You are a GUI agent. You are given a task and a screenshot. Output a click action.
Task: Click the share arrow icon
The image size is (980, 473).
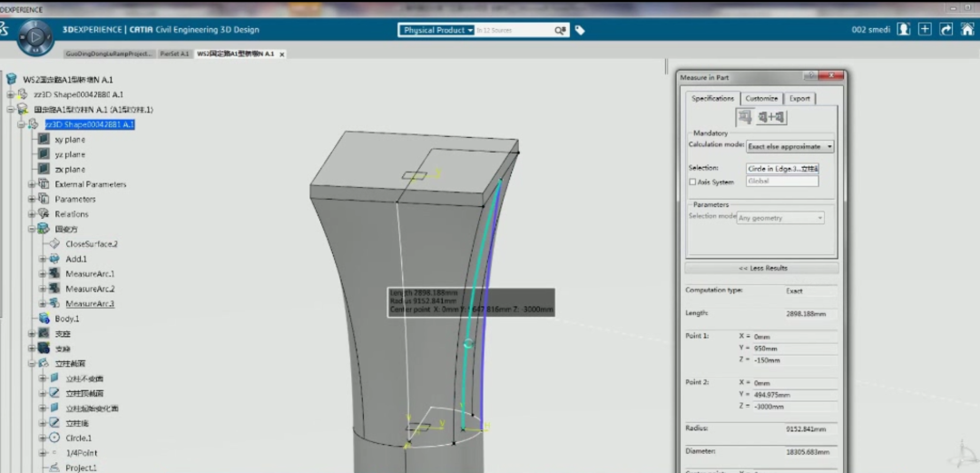946,29
